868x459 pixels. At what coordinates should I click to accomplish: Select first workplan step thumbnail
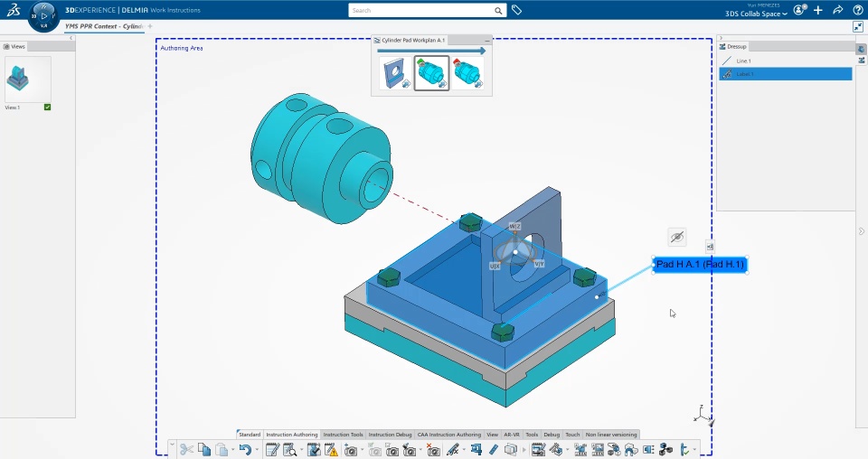click(395, 73)
